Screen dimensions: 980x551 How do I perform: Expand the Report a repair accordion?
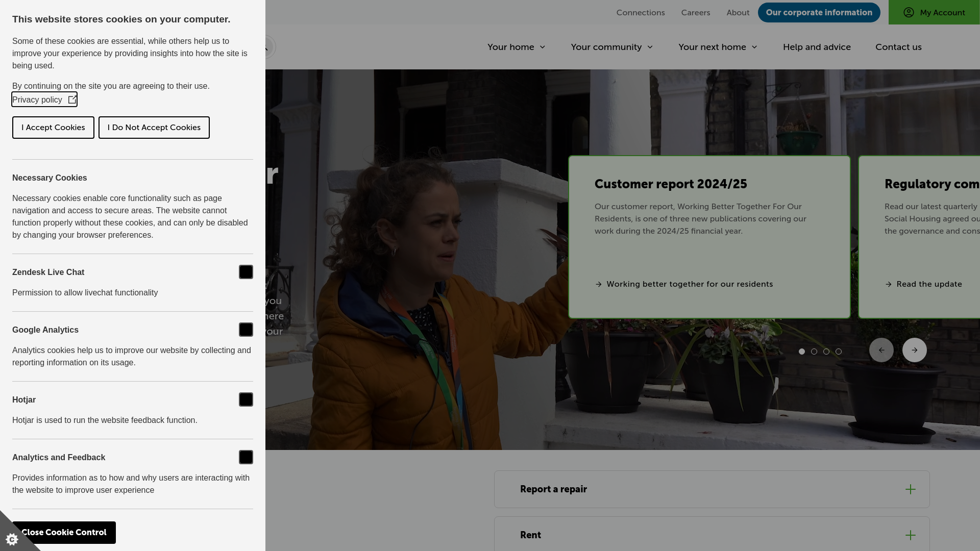coord(712,489)
